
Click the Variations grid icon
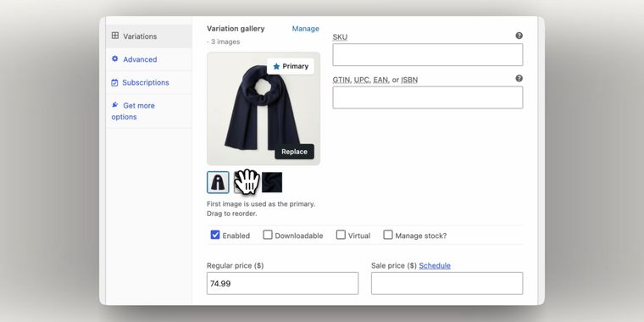(115, 36)
